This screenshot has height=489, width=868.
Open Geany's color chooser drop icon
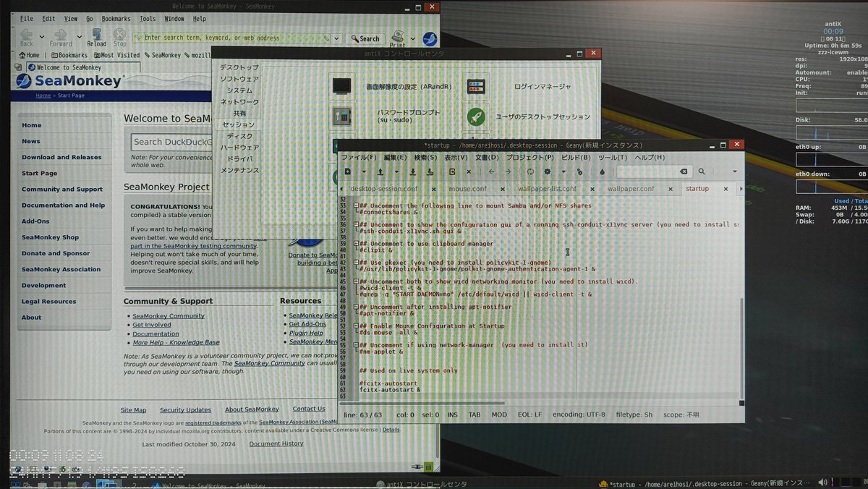(x=602, y=171)
